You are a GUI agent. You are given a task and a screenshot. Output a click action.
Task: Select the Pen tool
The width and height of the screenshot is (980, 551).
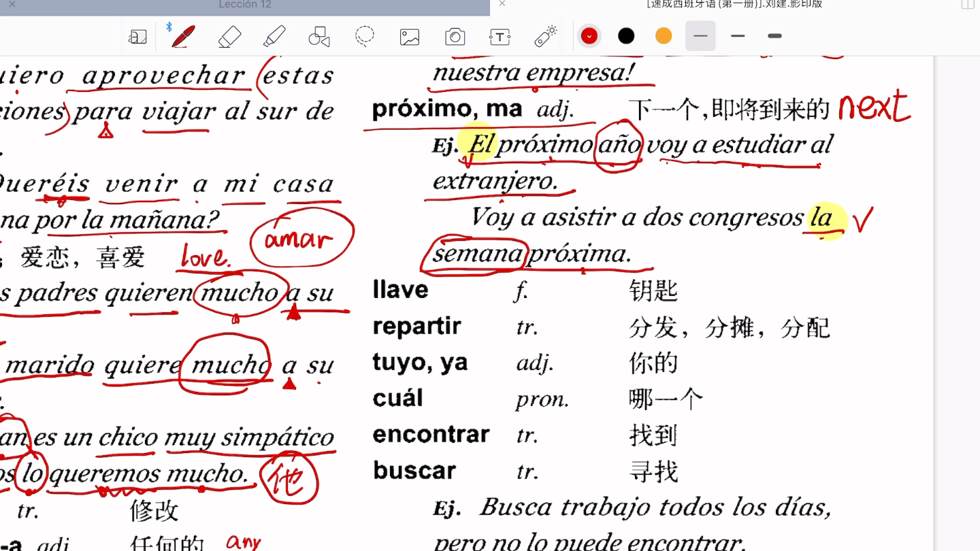(183, 36)
